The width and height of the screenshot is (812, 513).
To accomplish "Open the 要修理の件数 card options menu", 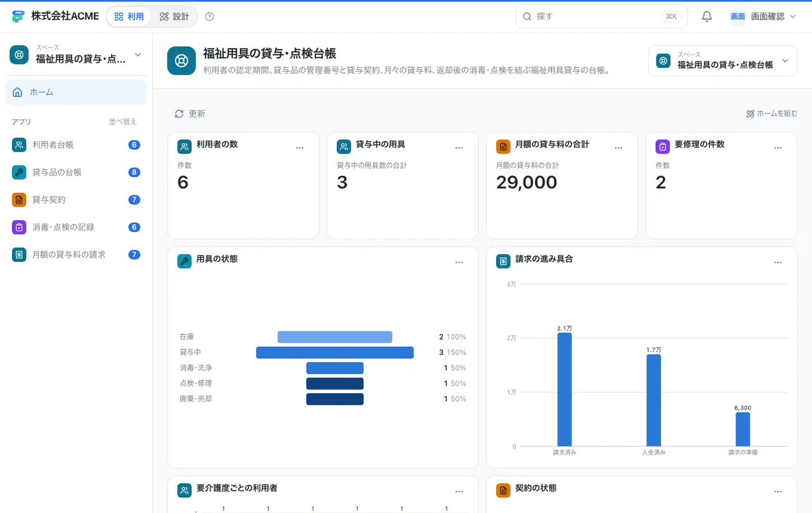I will (778, 148).
